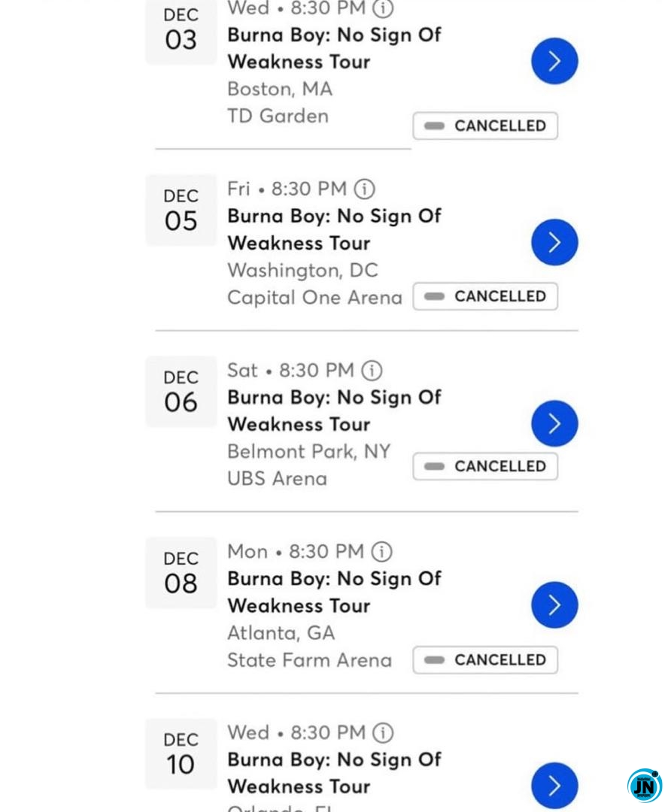This screenshot has height=812, width=671.
Task: Open Burna Boy tour title for Atlanta
Action: pyautogui.click(x=334, y=592)
